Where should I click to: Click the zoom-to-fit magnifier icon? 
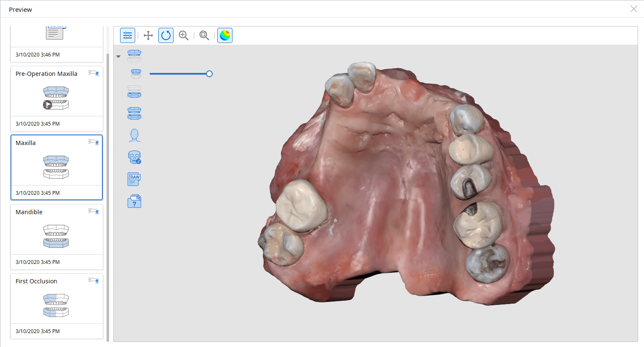click(204, 35)
